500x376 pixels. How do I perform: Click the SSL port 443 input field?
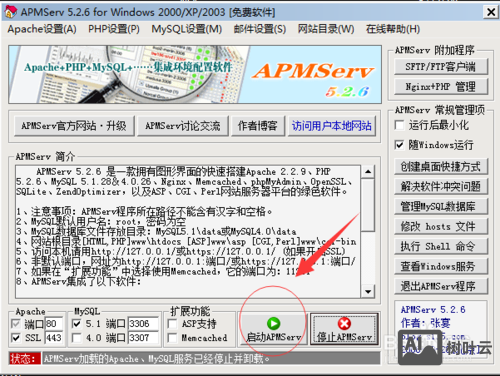coord(54,338)
